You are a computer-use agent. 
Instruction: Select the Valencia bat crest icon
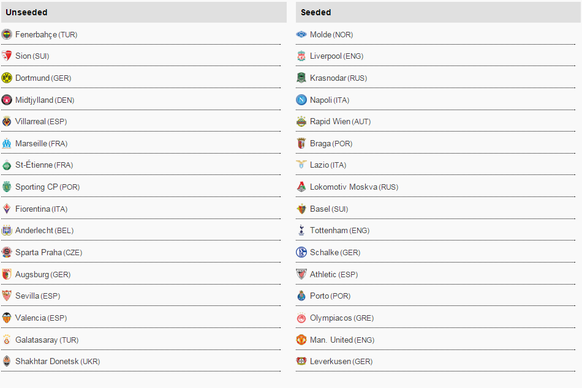[7, 318]
